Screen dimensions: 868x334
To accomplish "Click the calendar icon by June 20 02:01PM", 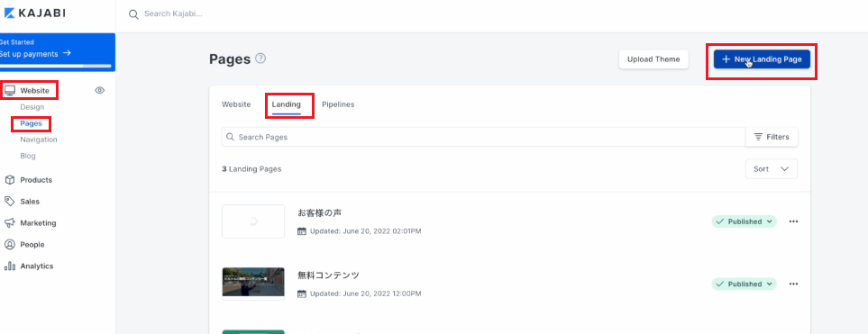I will tap(302, 231).
